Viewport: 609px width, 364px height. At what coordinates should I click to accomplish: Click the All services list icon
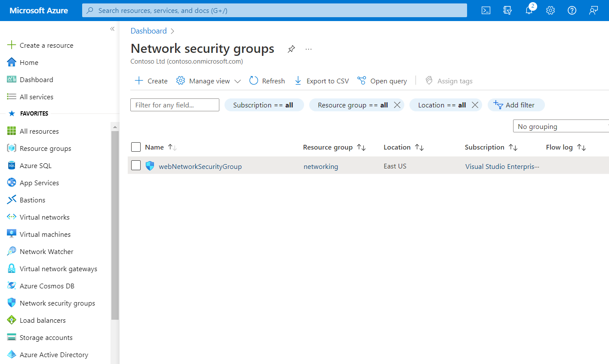point(12,97)
